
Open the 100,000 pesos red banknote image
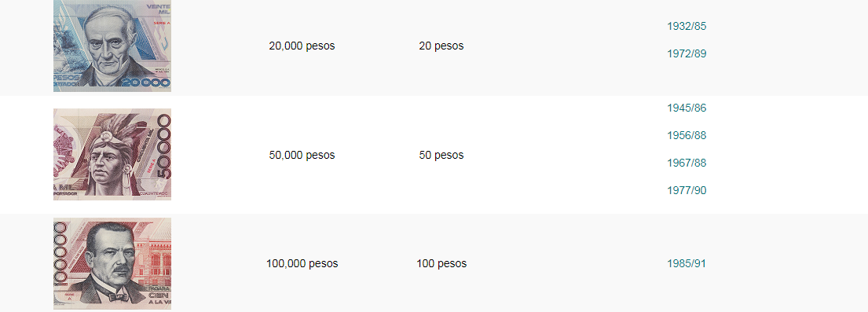pyautogui.click(x=112, y=263)
